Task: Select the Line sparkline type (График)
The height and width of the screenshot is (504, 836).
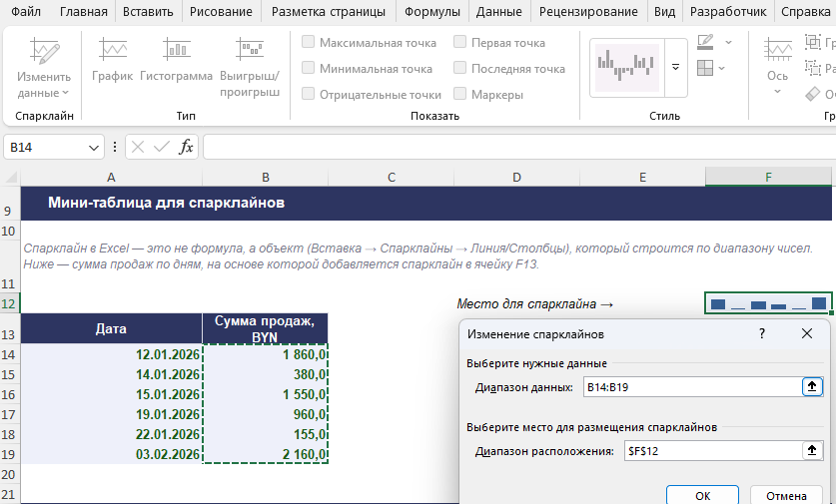Action: tap(113, 60)
